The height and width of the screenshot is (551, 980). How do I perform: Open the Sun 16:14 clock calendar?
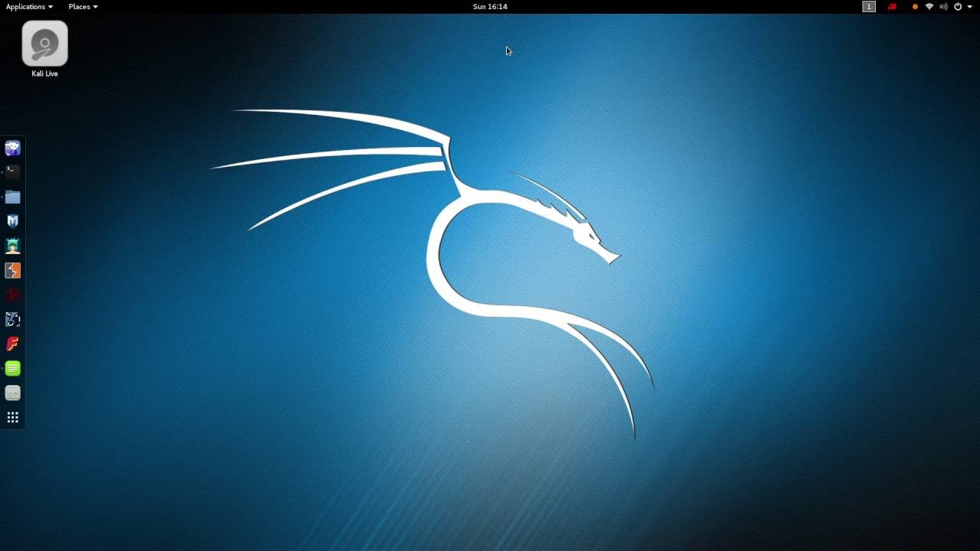(490, 6)
